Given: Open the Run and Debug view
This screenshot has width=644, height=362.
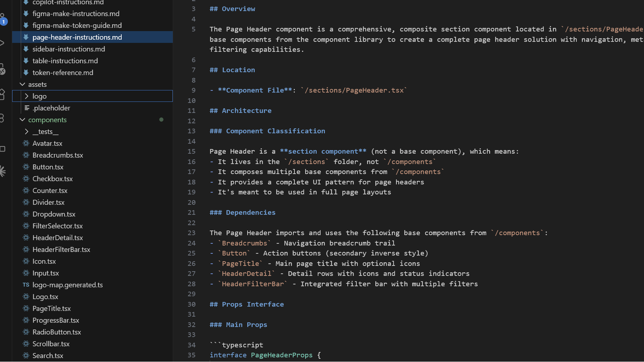Looking at the screenshot, I should click(x=2, y=43).
